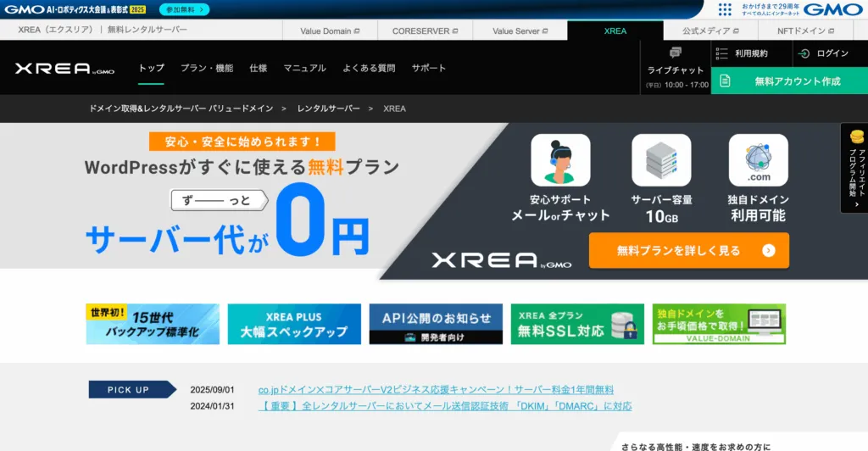Image resolution: width=868 pixels, height=451 pixels.
Task: Click the GMO AI robotics conference banner logo
Action: pos(75,9)
